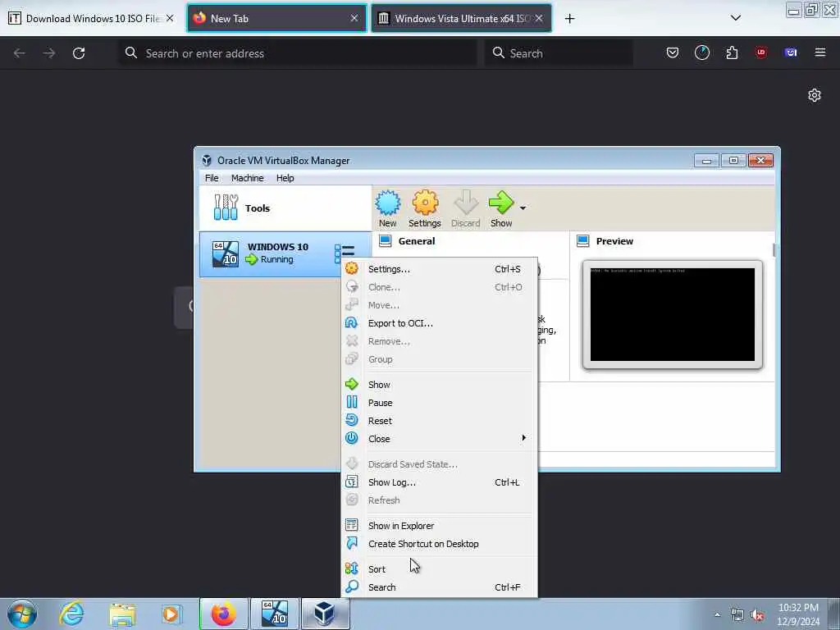
Task: Click the muted volume tray icon
Action: click(757, 615)
